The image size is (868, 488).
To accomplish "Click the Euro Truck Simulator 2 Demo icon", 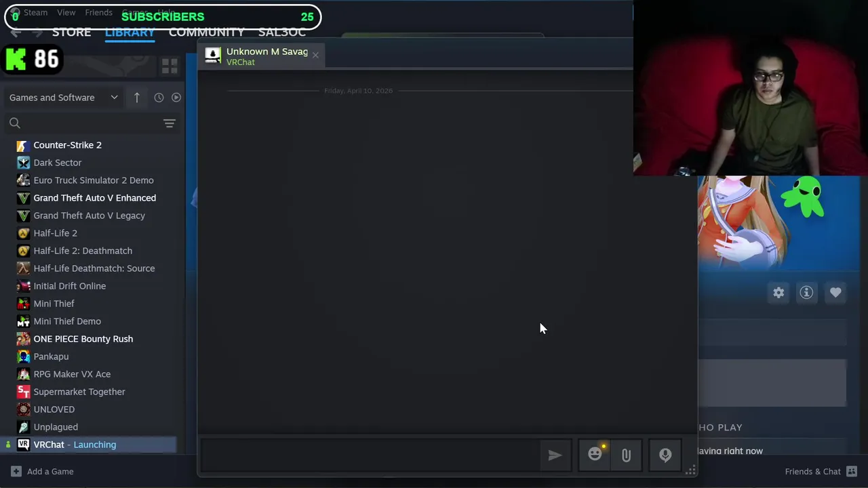I will pos(24,180).
